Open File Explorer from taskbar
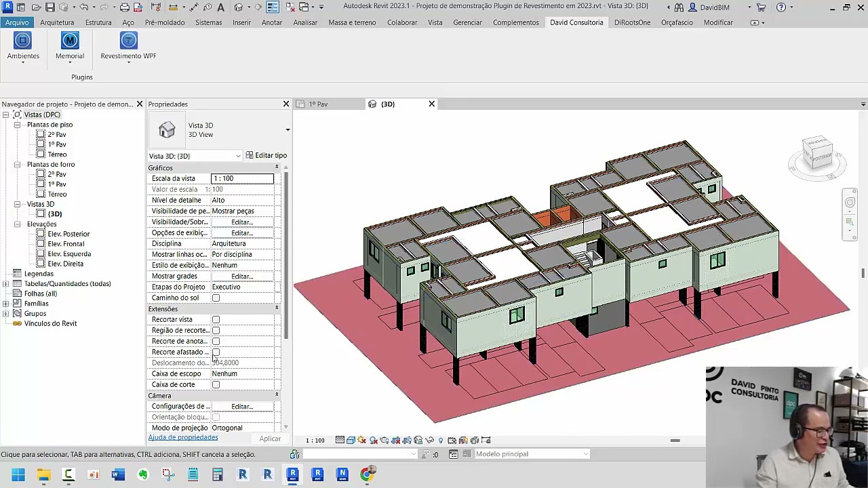This screenshot has height=488, width=868. [43, 475]
